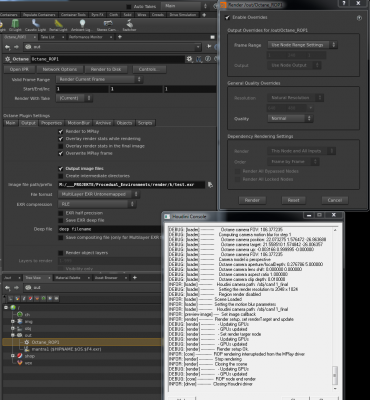Select the Portal Light shelf tool
This screenshot has width=370, height=400.
[58, 25]
